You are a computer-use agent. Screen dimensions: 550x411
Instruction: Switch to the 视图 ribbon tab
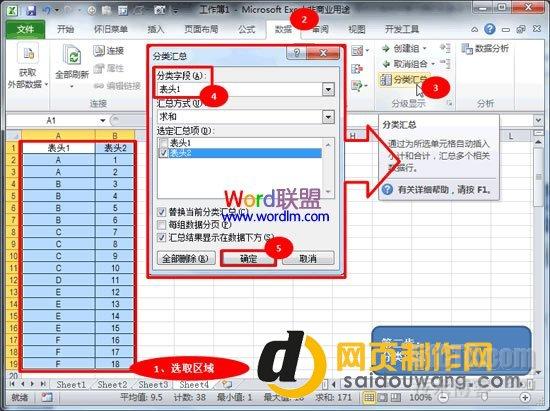356,29
